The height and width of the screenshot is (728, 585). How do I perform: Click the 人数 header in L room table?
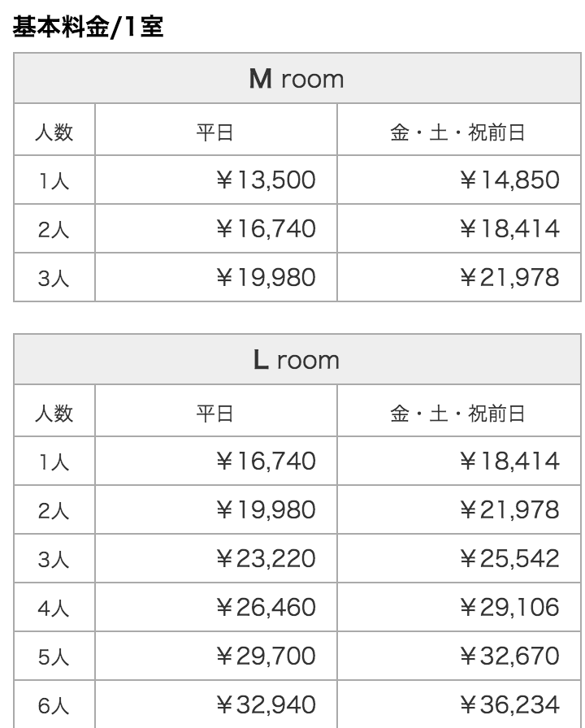[x=54, y=414]
